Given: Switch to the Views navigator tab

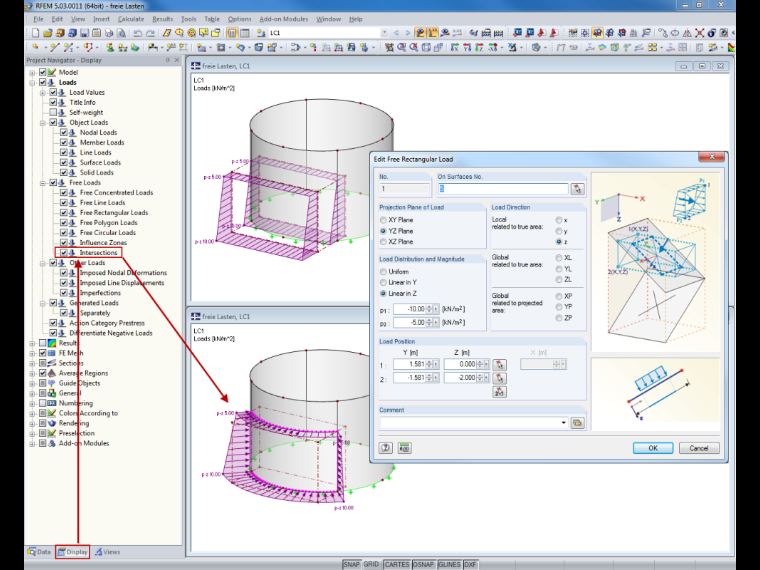Looking at the screenshot, I should [108, 552].
